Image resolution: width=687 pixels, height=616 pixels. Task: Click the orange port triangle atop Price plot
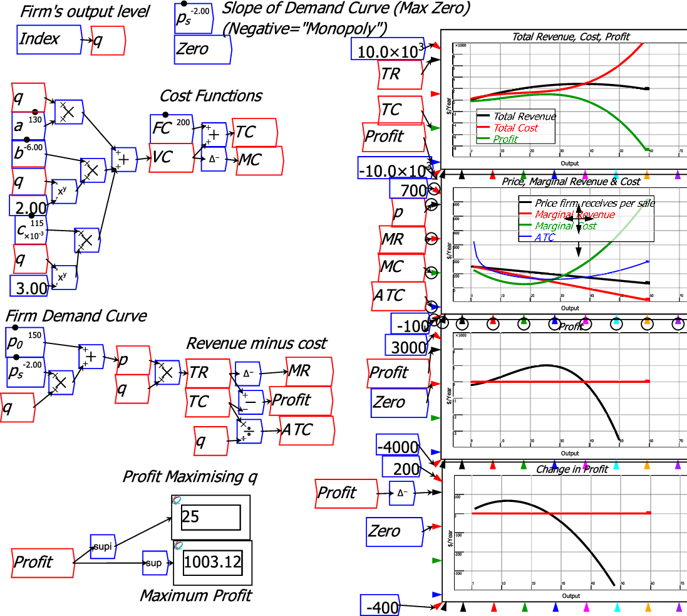click(x=647, y=175)
